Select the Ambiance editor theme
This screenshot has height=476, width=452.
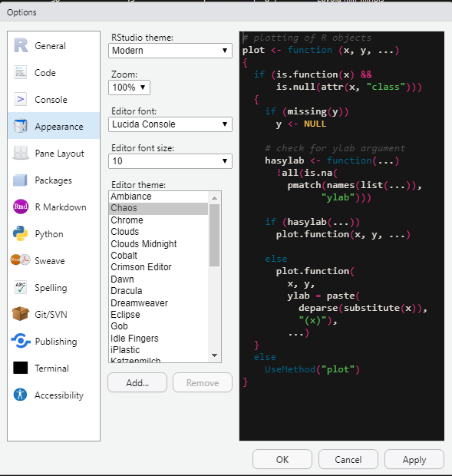point(158,197)
